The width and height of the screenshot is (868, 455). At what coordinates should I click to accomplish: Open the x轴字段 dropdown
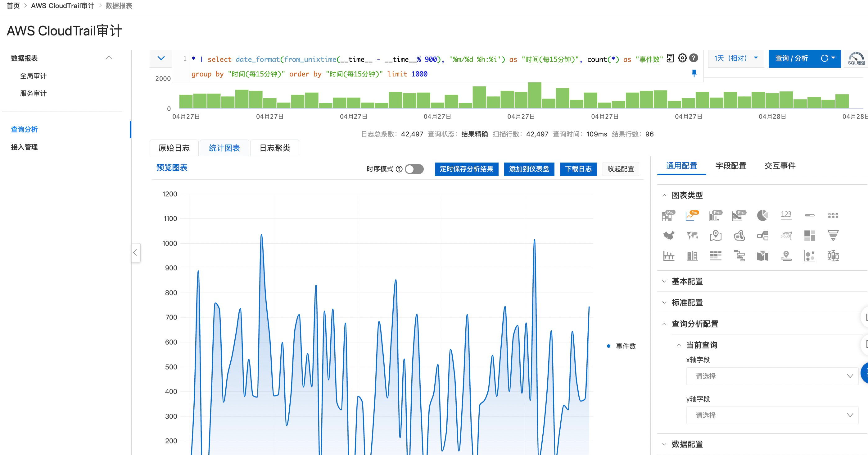click(x=772, y=376)
